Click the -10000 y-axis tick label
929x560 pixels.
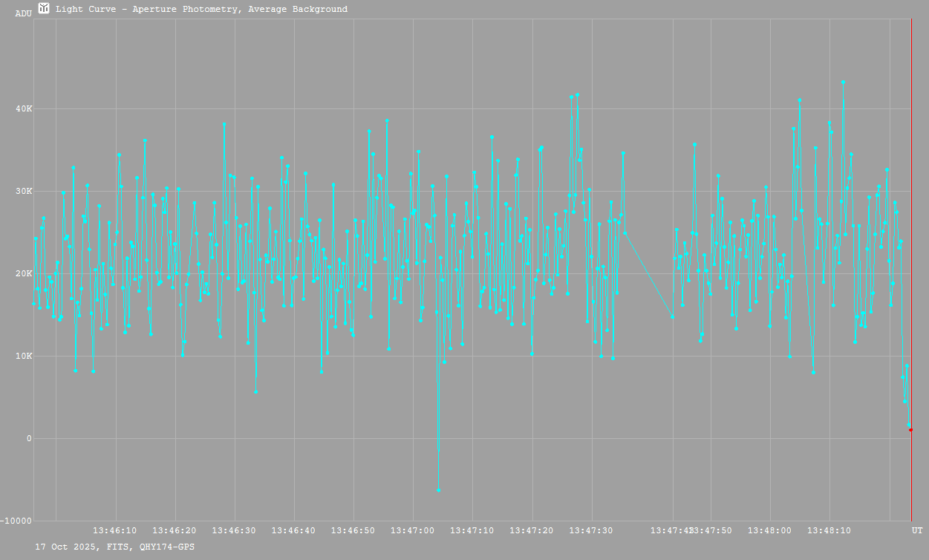pyautogui.click(x=16, y=521)
